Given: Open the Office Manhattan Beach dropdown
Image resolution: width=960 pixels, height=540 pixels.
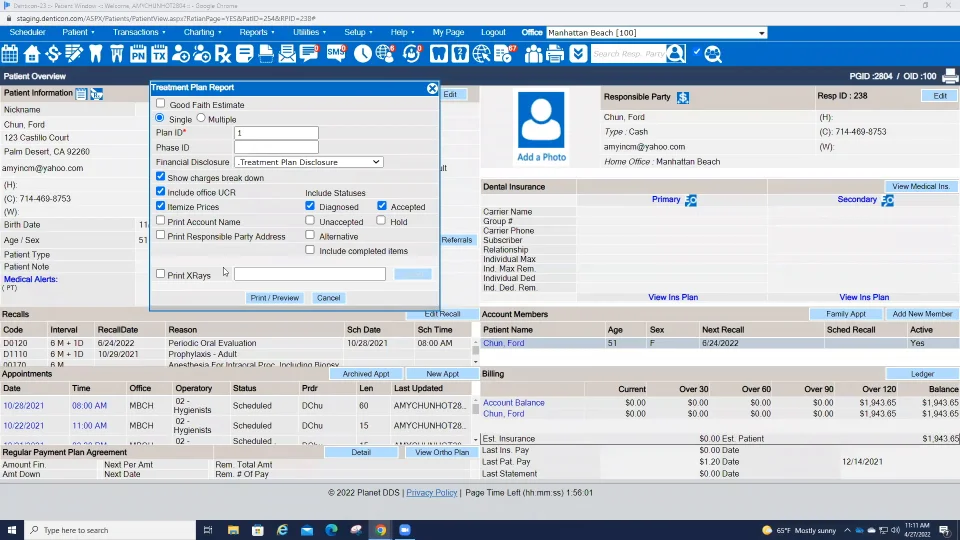Looking at the screenshot, I should pos(656,33).
